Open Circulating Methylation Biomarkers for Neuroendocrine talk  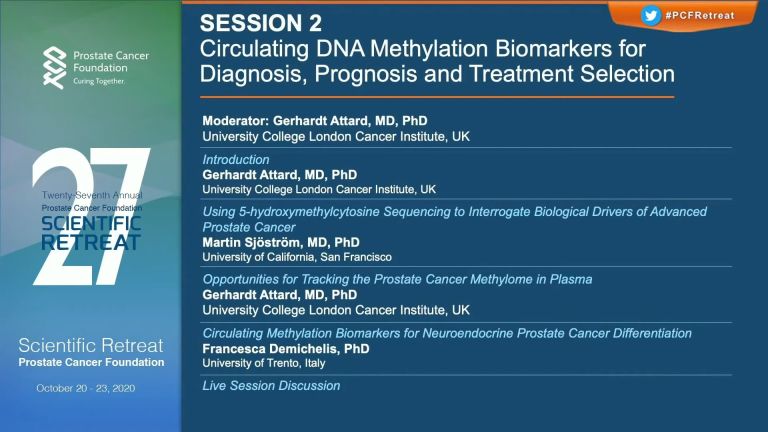[x=447, y=333]
